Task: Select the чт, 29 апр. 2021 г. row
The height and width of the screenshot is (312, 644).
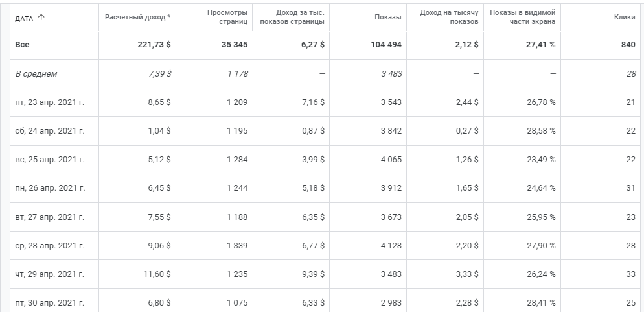Action: (50, 274)
